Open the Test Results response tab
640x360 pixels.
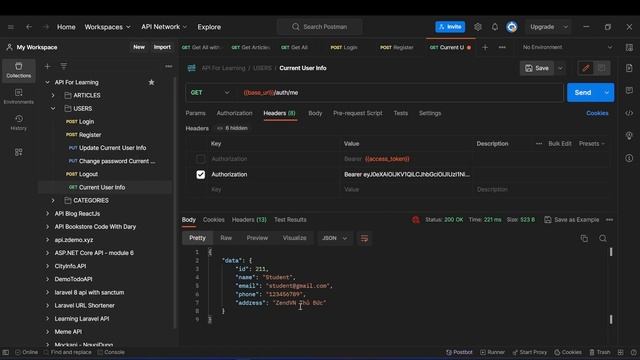coord(290,220)
